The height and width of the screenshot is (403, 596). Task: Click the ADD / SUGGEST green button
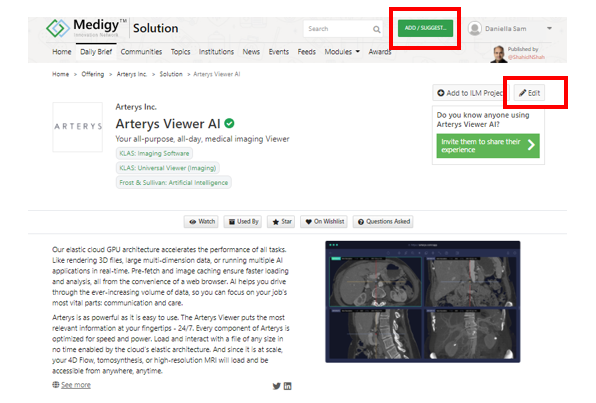[x=425, y=28]
